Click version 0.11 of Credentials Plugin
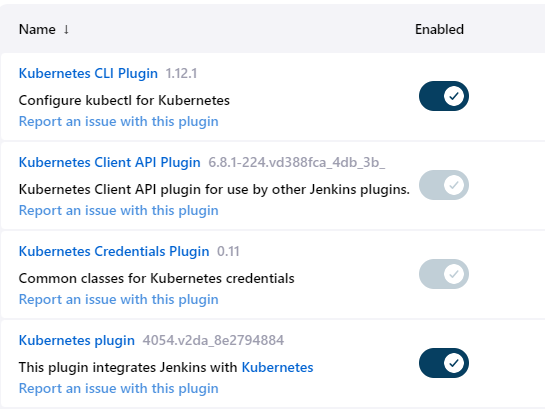545x409 pixels. click(x=228, y=251)
